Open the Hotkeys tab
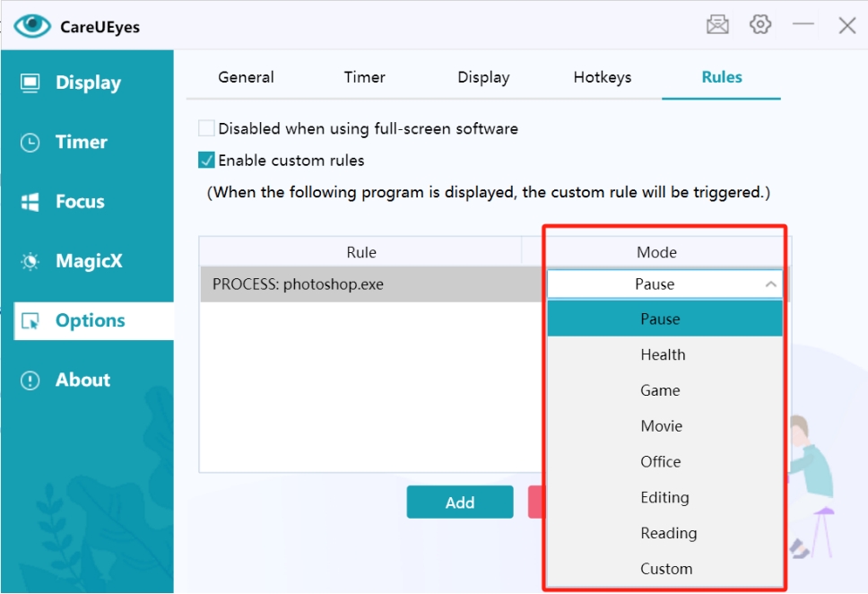The image size is (868, 594). tap(602, 77)
